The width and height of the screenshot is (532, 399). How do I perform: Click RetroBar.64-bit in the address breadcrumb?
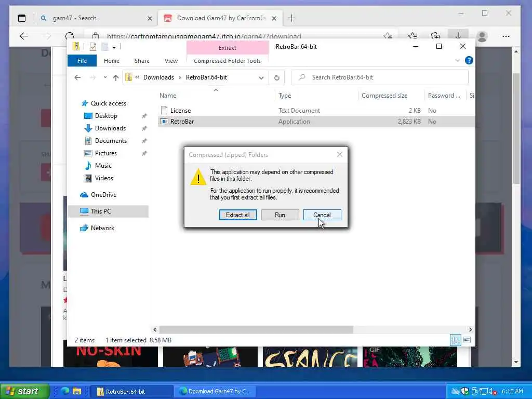[x=206, y=77]
